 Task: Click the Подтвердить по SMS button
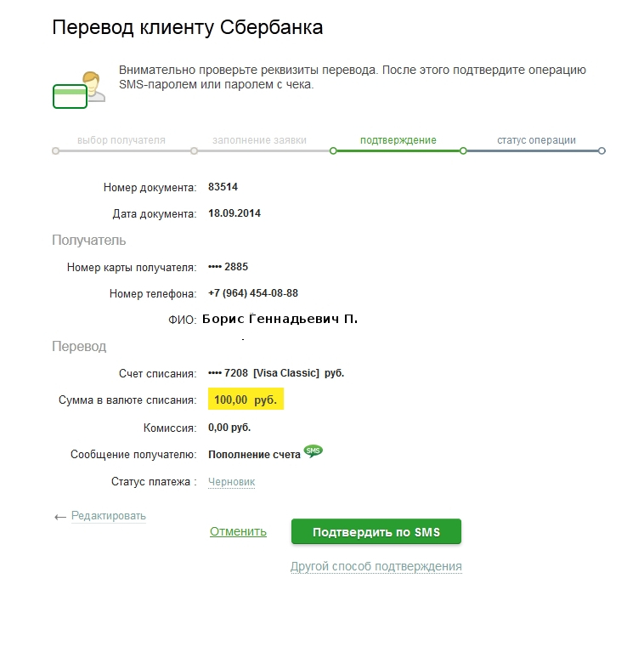coord(376,532)
